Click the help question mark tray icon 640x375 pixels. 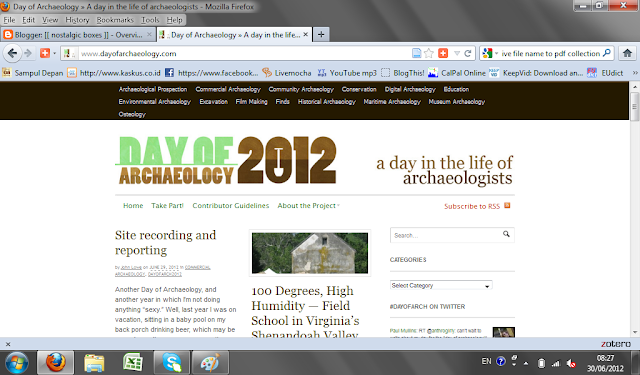point(501,362)
